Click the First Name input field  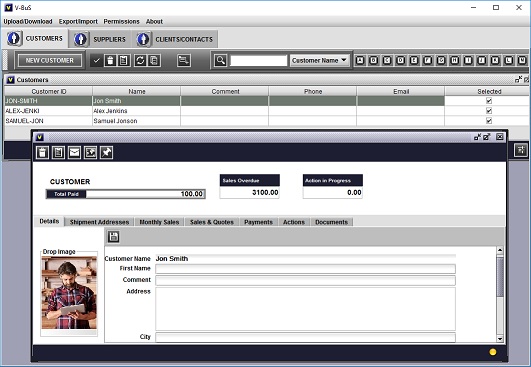(305, 269)
